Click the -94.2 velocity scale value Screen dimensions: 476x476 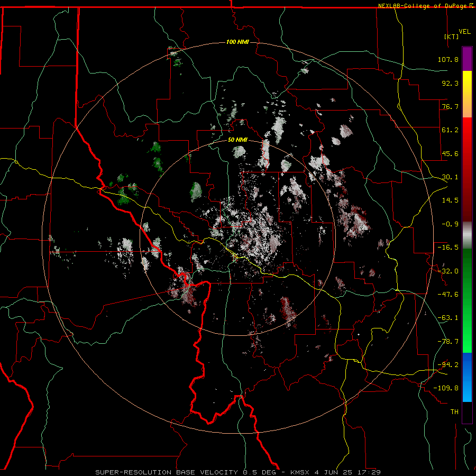pyautogui.click(x=448, y=365)
